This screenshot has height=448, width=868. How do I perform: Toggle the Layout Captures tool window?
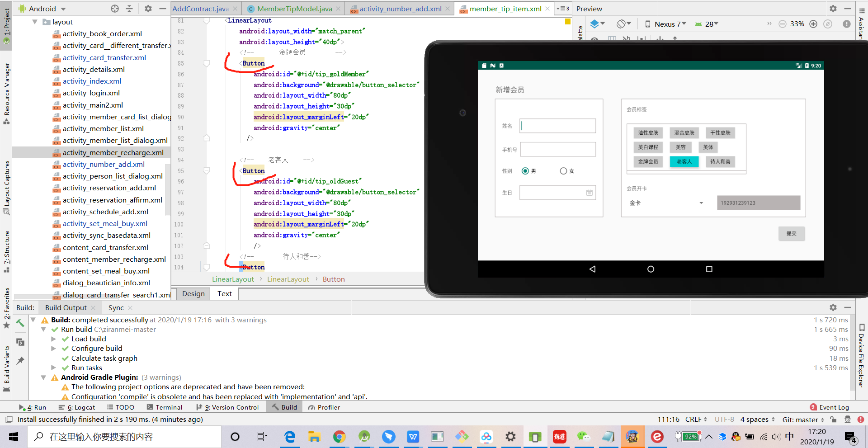[6, 188]
